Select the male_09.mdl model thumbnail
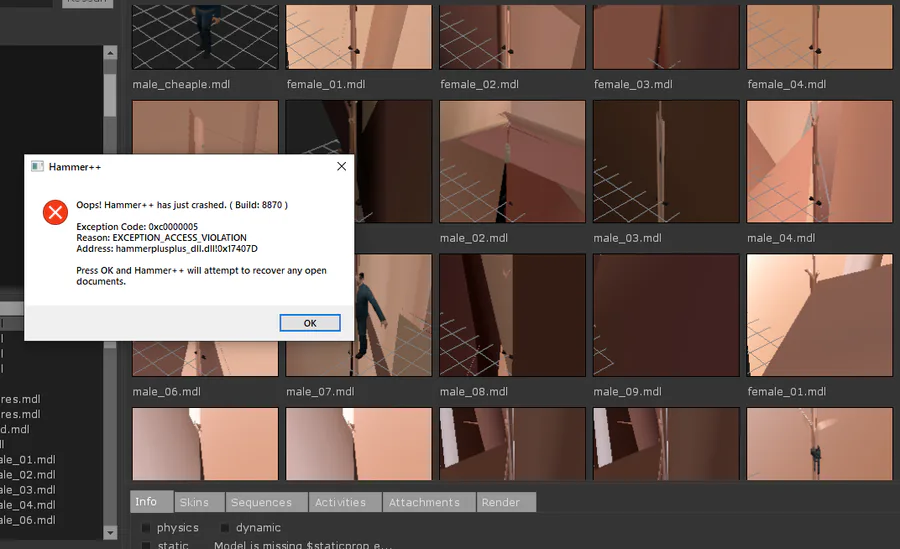The image size is (900, 549). coord(666,315)
